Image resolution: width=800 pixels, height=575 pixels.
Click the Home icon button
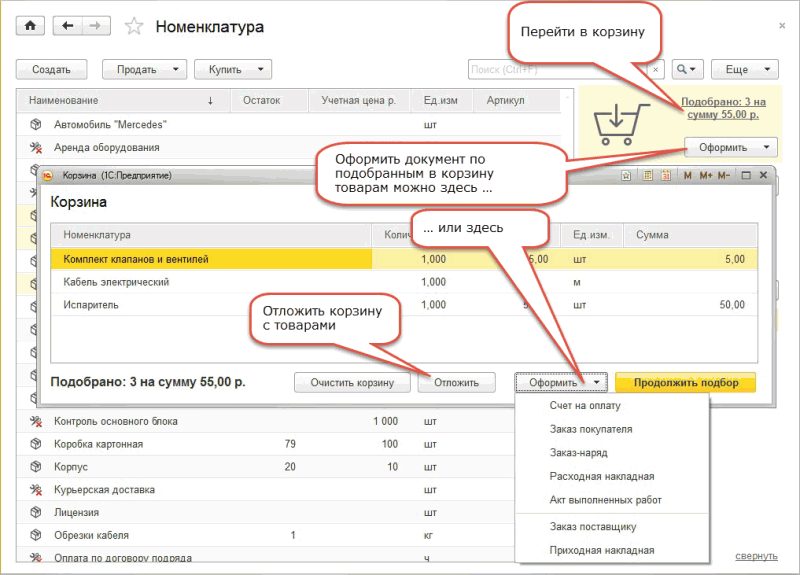click(x=30, y=27)
